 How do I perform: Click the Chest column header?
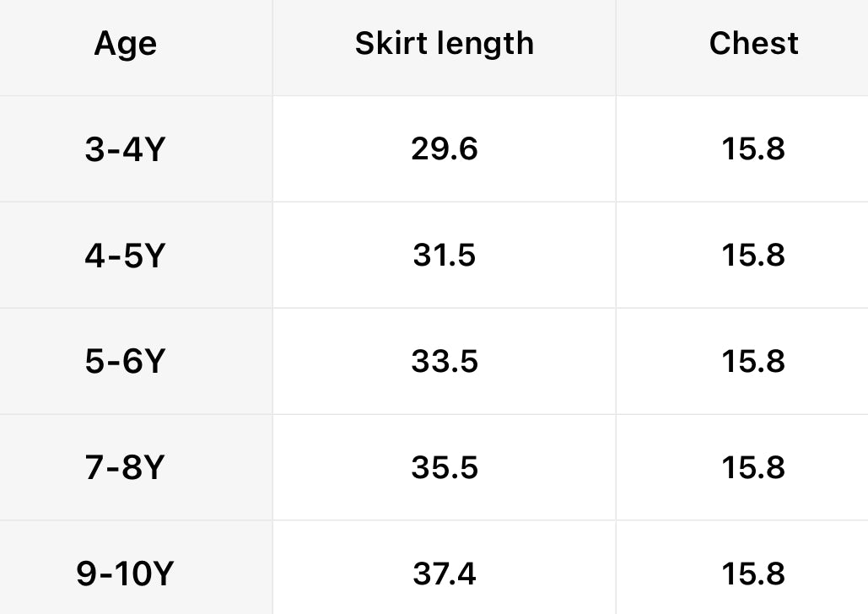coord(753,44)
